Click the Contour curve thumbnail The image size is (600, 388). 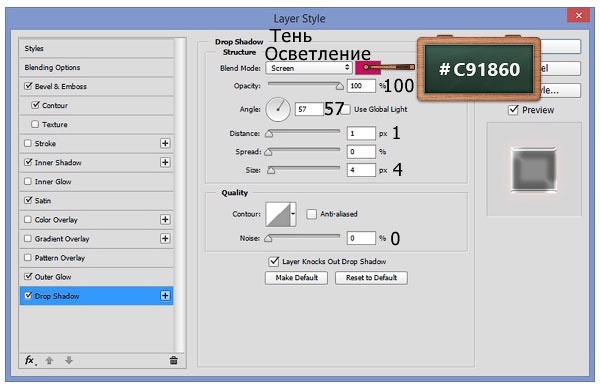click(x=278, y=214)
